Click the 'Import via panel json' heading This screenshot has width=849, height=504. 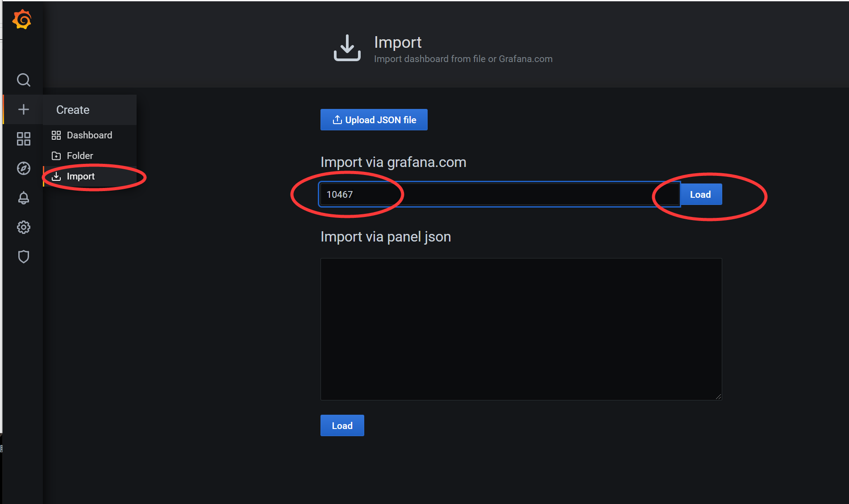(386, 237)
